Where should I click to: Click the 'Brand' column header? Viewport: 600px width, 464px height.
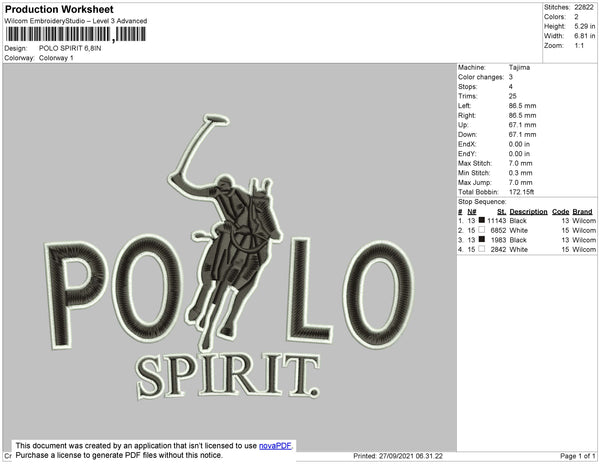coord(582,212)
